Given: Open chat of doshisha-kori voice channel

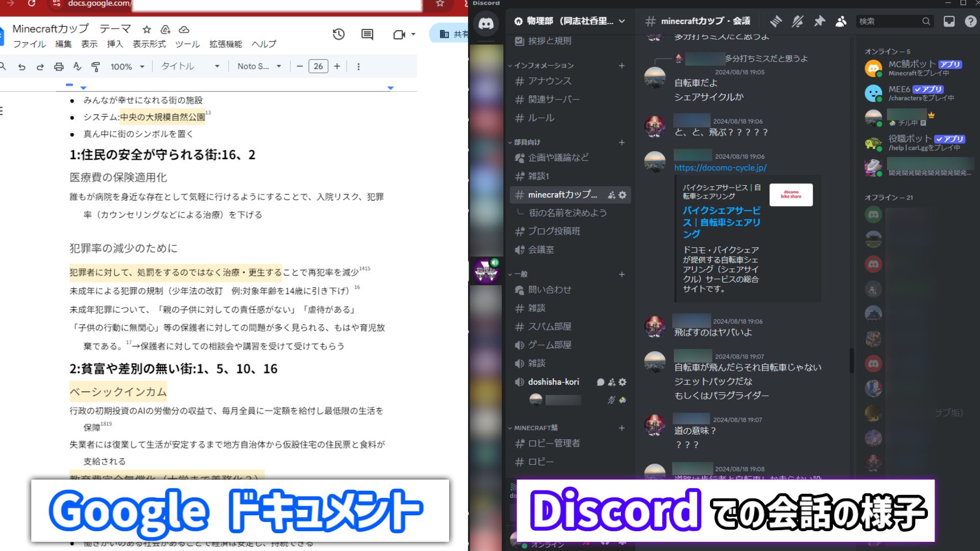Looking at the screenshot, I should [x=601, y=382].
